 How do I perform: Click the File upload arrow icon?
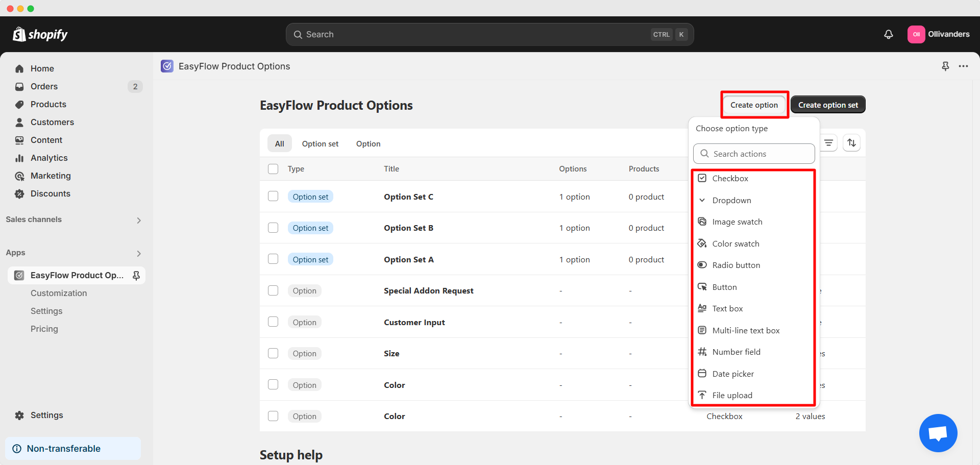pyautogui.click(x=702, y=395)
